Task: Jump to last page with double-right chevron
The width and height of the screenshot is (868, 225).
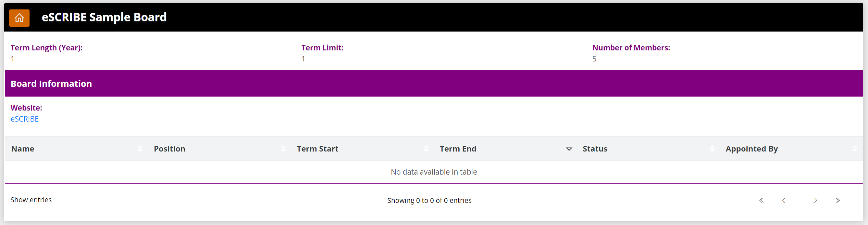Action: click(x=838, y=200)
